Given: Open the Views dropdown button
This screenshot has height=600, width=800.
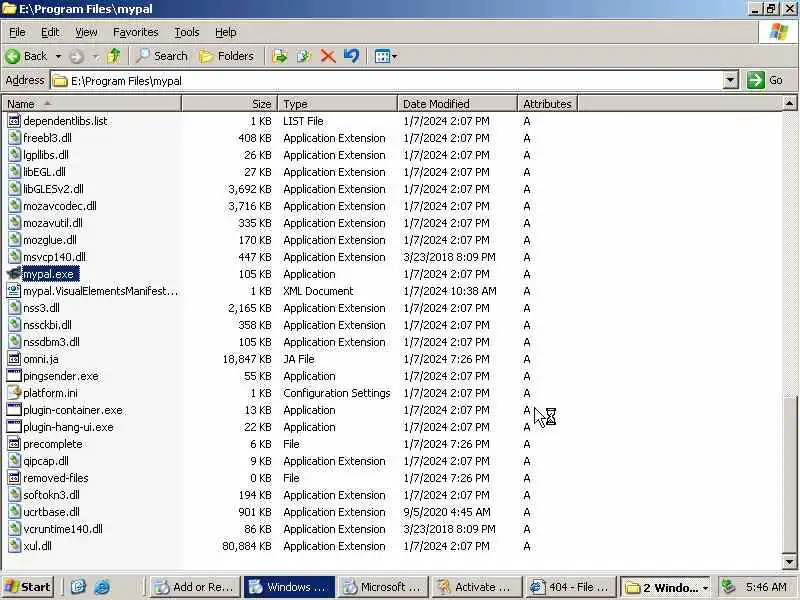Looking at the screenshot, I should click(386, 56).
